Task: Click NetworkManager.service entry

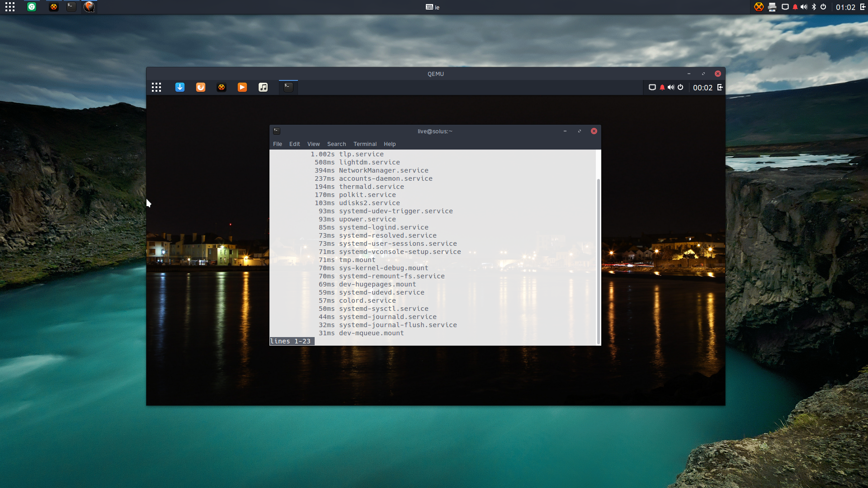Action: coord(372,170)
